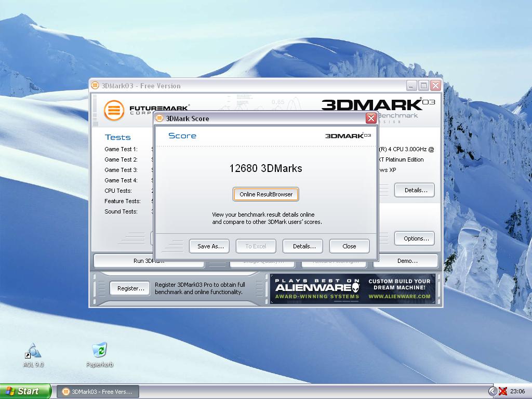Click the 'XT Platinum Edition' text
The width and height of the screenshot is (532, 399).
[401, 159]
